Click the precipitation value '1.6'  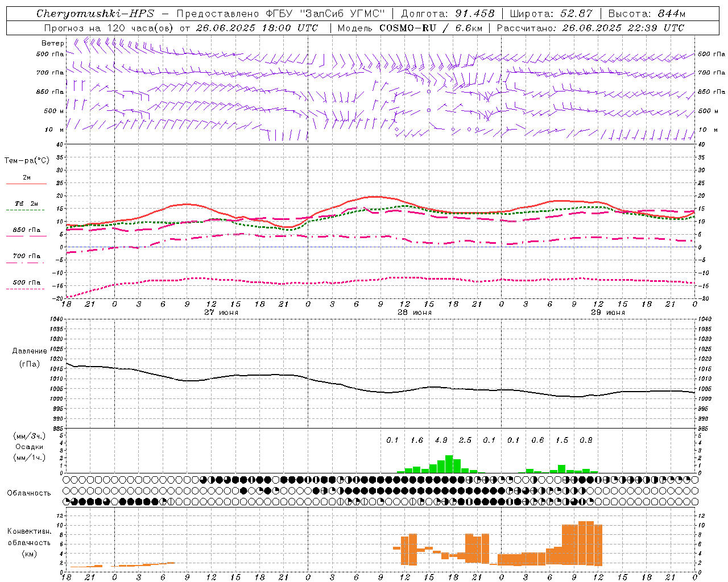417,440
